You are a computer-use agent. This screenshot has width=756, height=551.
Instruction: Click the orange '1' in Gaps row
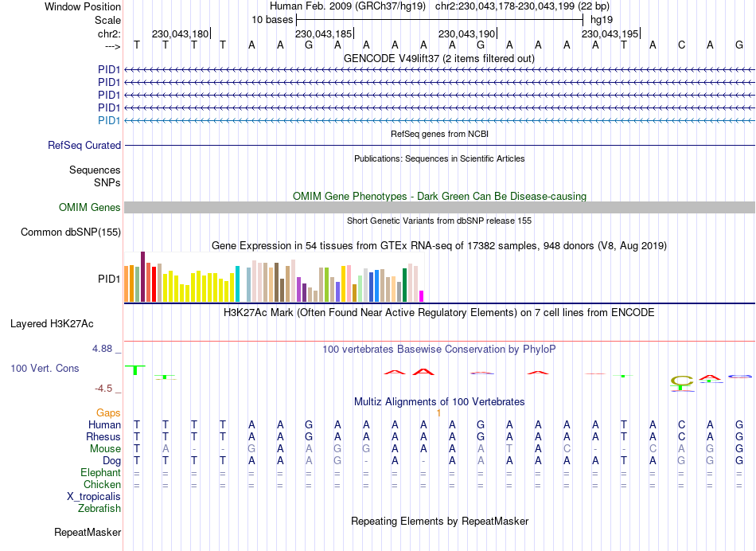pyautogui.click(x=438, y=413)
